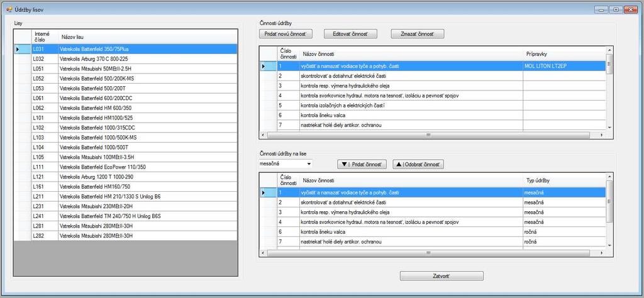Select press row L052 Battenfeld 500/200K-MS
644x298 pixels.
pyautogui.click(x=126, y=79)
